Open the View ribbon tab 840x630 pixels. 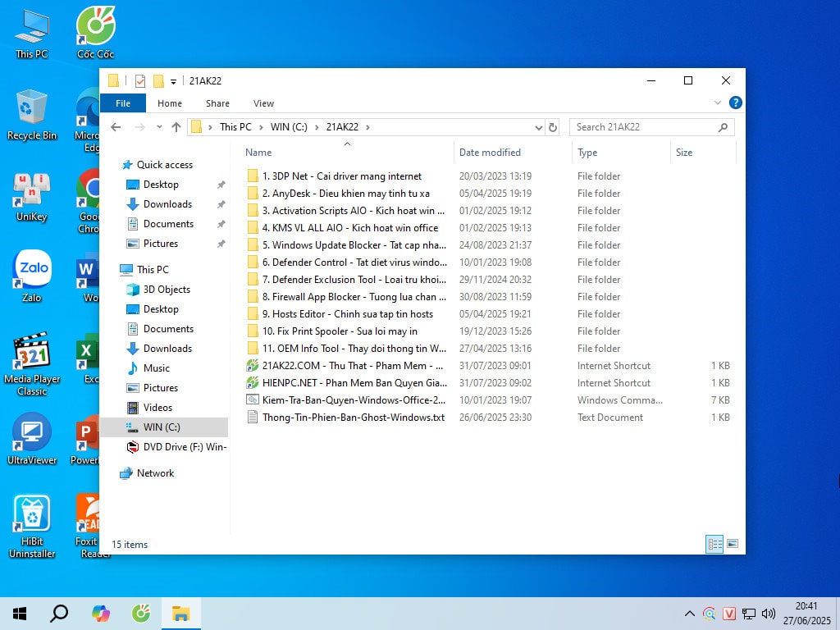[x=263, y=103]
